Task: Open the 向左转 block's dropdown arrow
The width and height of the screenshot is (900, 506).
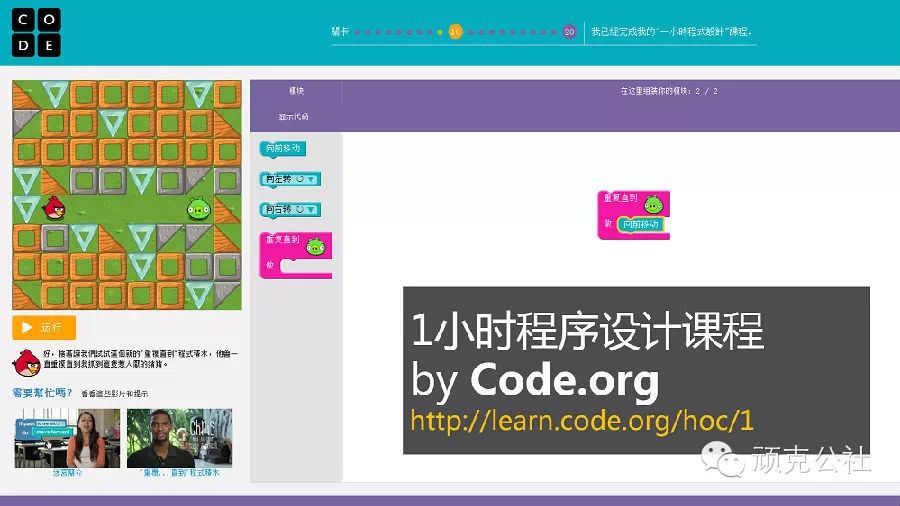Action: point(311,179)
